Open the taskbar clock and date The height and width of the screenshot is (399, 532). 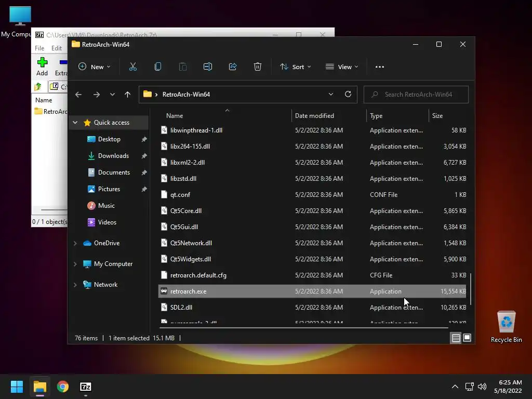point(508,387)
